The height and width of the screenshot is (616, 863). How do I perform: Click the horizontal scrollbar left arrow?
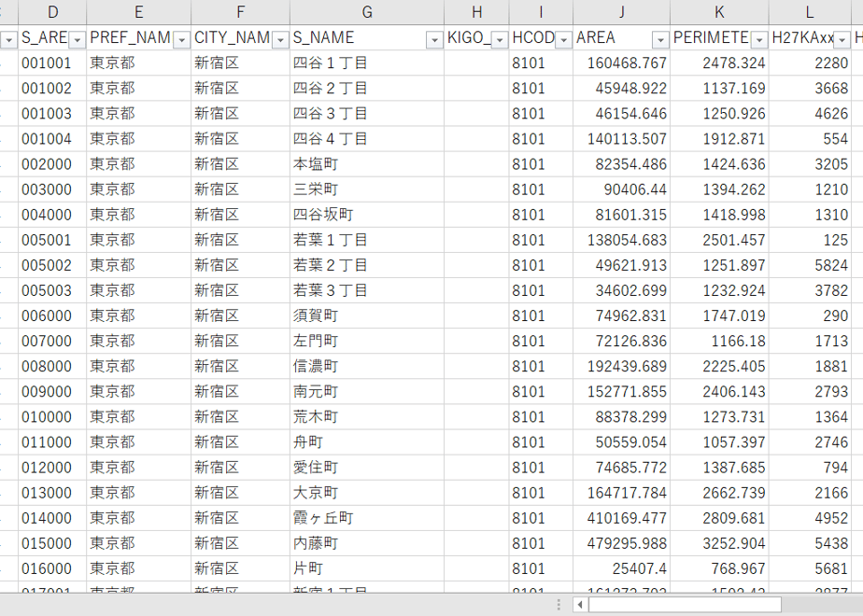tap(580, 605)
